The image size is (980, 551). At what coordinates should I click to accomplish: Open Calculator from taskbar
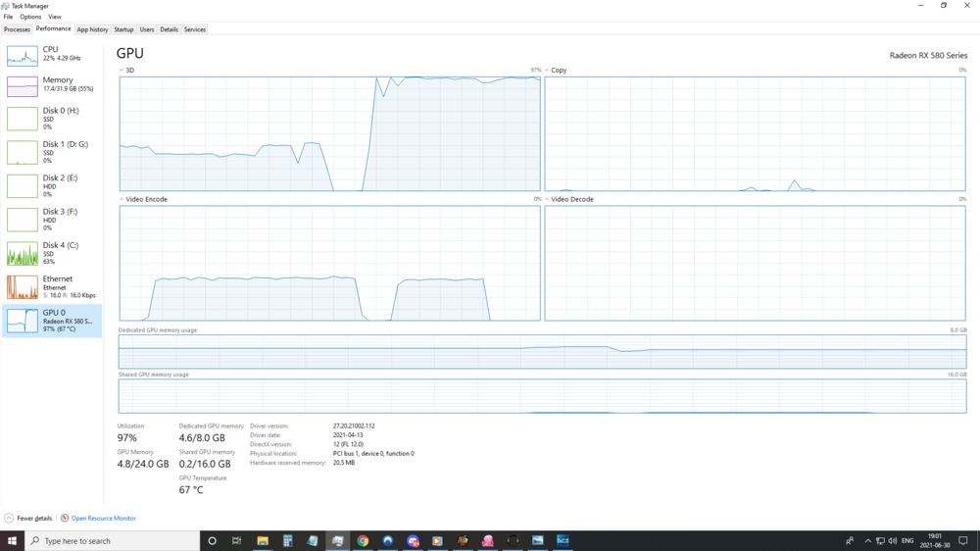[x=287, y=540]
